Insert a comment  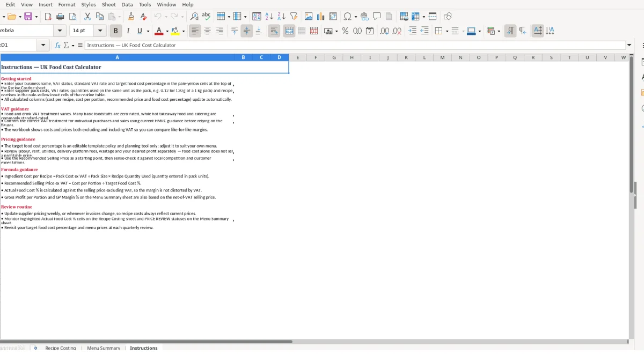click(377, 17)
